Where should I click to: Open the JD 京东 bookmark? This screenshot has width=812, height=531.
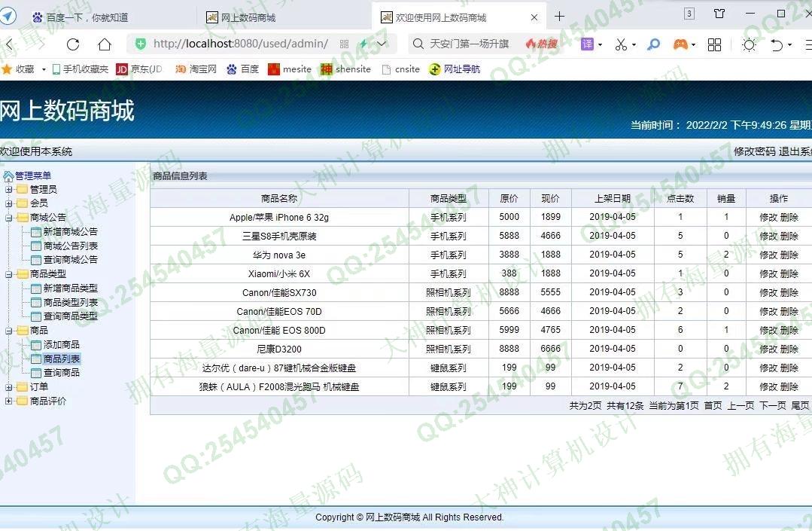[138, 69]
